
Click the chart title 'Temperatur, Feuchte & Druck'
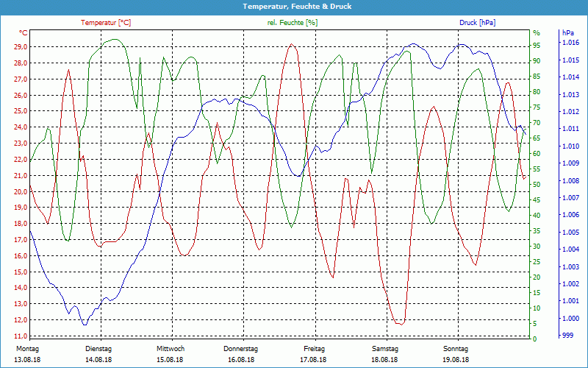coord(297,7)
